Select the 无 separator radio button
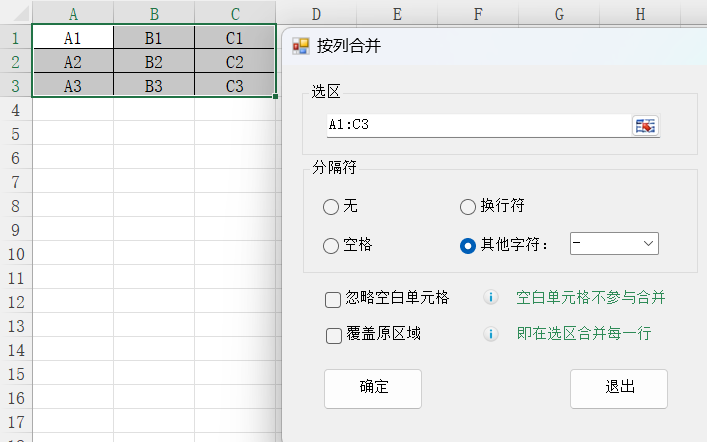Screen dimensions: 707x442 pos(331,207)
